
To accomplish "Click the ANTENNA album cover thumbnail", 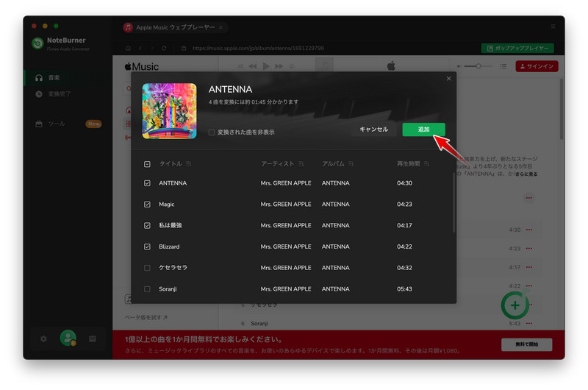I will click(169, 111).
